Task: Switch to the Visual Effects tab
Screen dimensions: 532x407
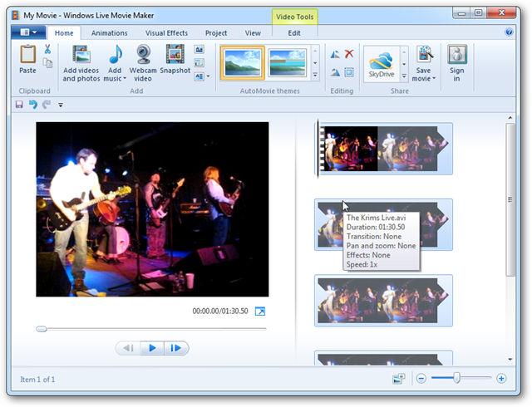Action: 166,33
